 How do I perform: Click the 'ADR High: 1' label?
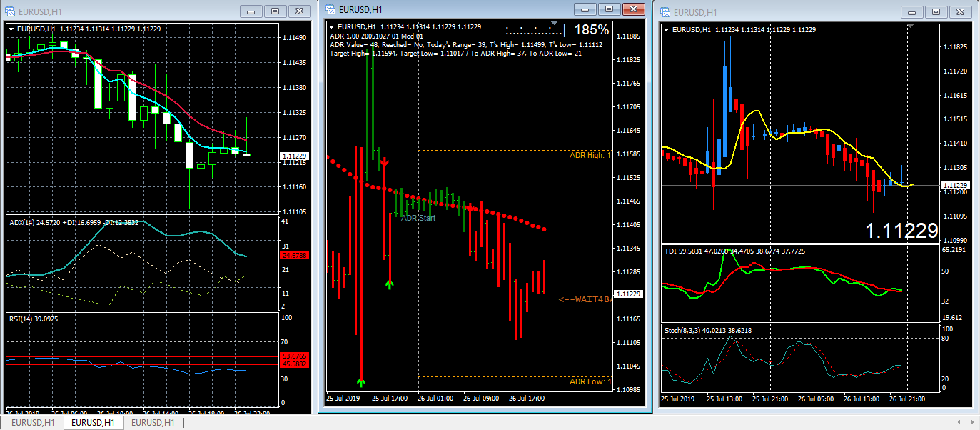click(590, 155)
